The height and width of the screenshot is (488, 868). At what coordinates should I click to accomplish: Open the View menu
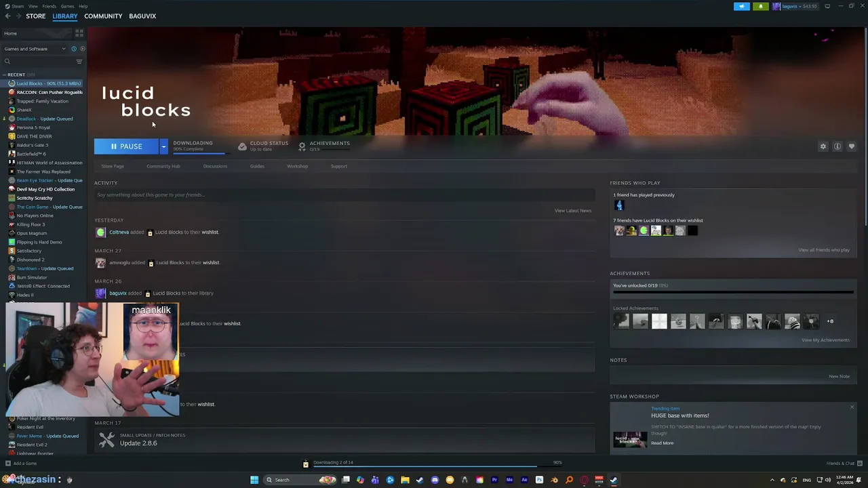click(33, 6)
